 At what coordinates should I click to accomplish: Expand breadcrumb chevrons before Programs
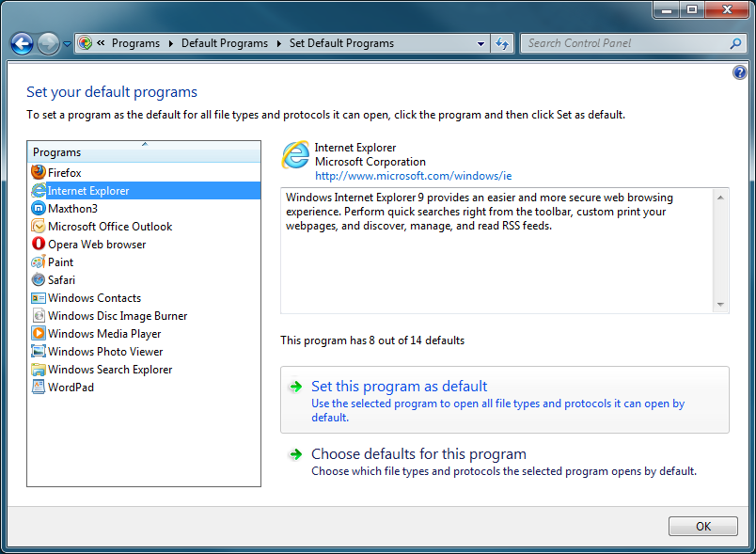tap(101, 43)
